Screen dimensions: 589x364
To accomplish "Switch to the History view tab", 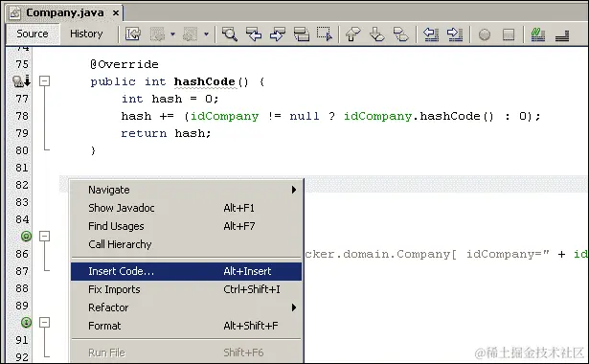I will pos(86,34).
